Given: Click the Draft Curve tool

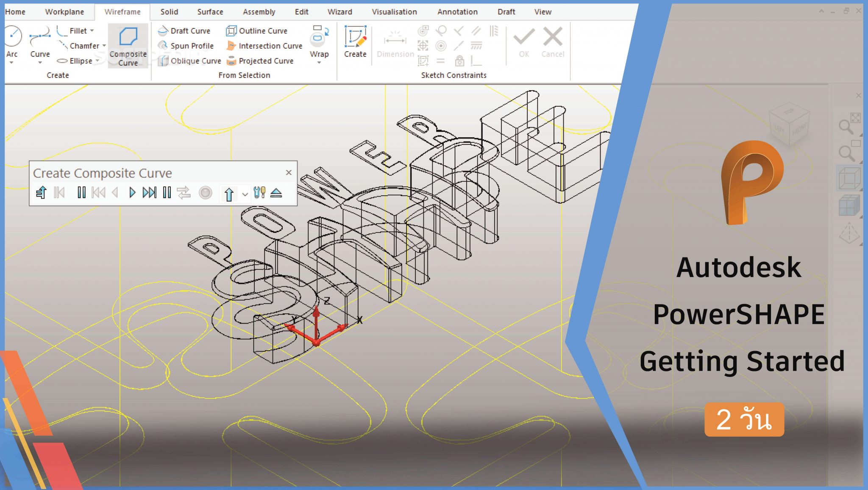Looking at the screenshot, I should [x=184, y=31].
